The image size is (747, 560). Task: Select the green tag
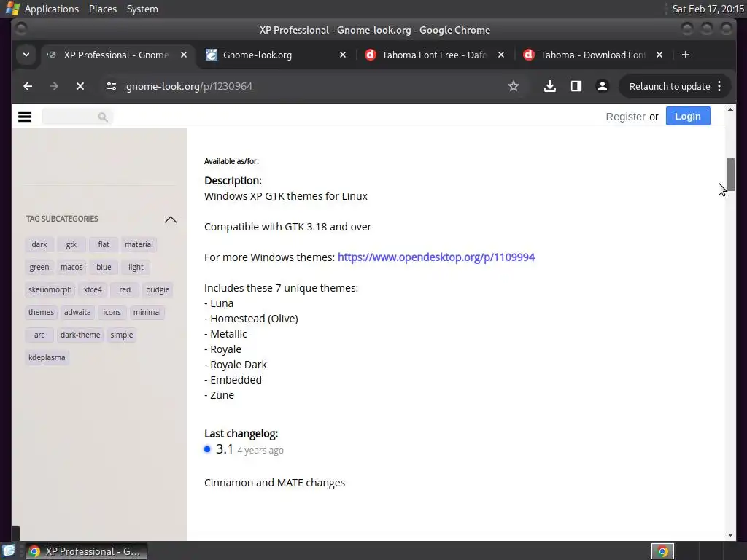point(39,267)
